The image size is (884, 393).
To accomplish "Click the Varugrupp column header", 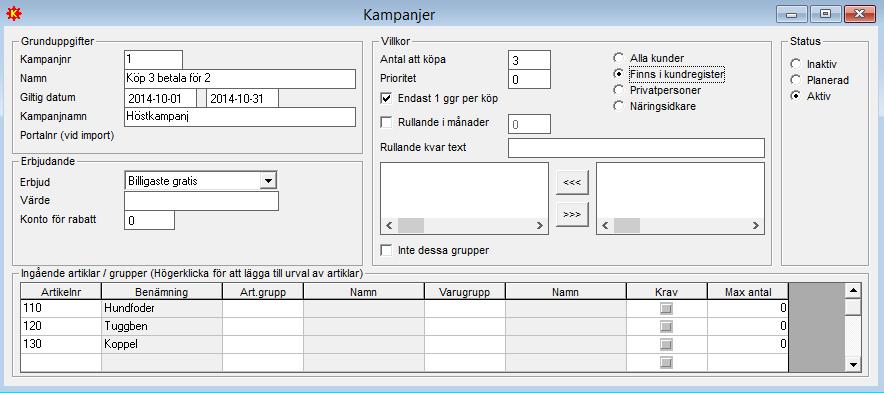I will tap(465, 292).
